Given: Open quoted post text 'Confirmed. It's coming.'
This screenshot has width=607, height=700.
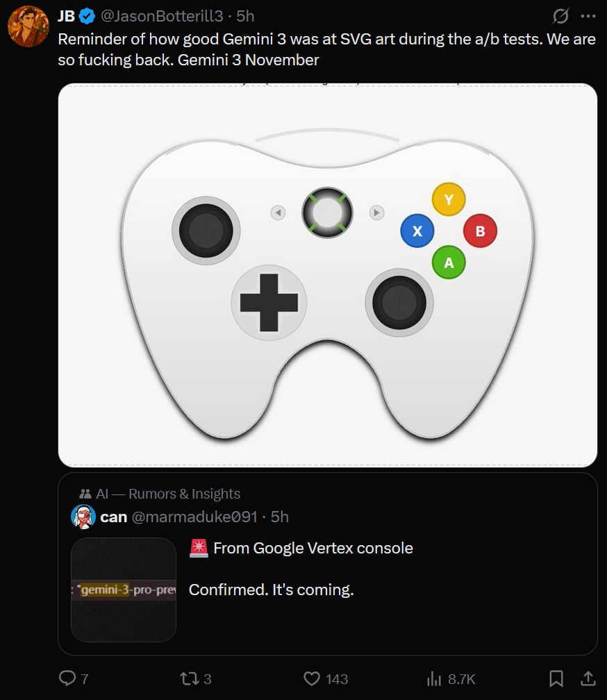Looking at the screenshot, I should click(x=272, y=590).
